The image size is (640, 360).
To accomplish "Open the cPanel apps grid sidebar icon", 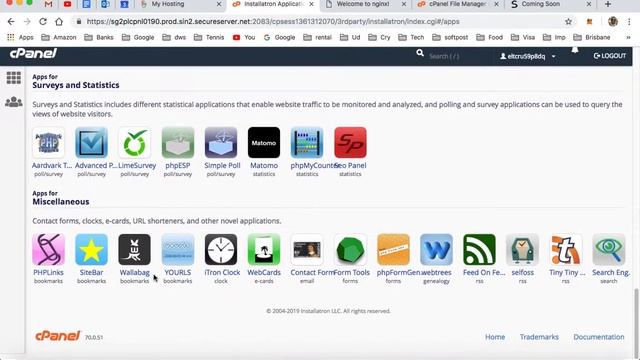I will click(13, 78).
